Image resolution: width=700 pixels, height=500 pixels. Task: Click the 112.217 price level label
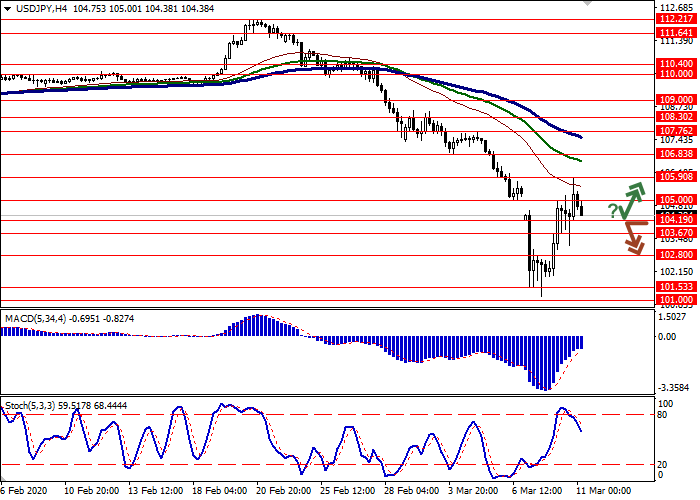click(677, 46)
